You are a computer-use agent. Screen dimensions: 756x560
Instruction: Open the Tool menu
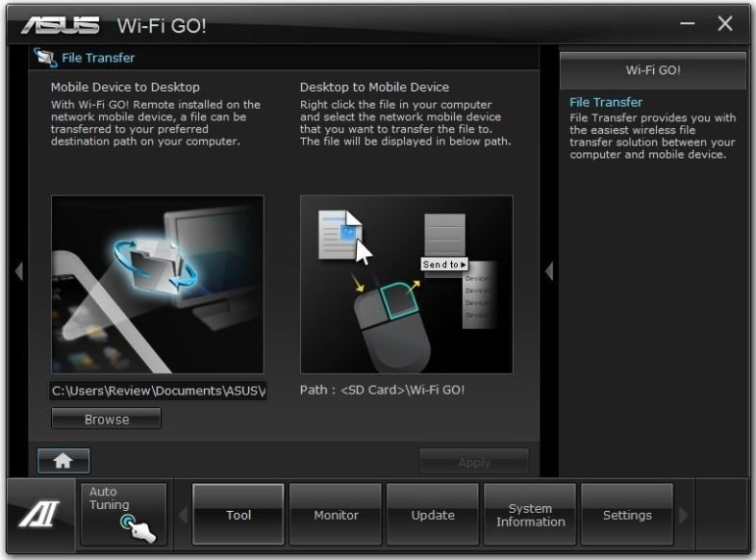239,514
